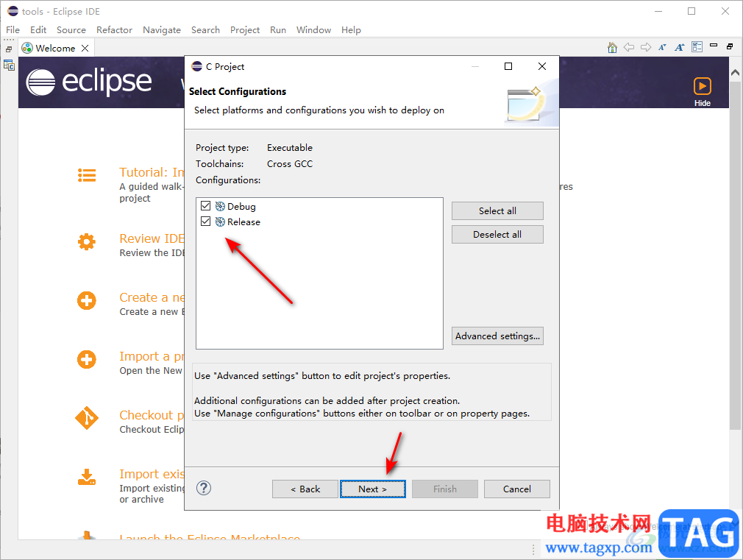Click the Tutorial list icon
This screenshot has width=743, height=560.
coord(87,175)
